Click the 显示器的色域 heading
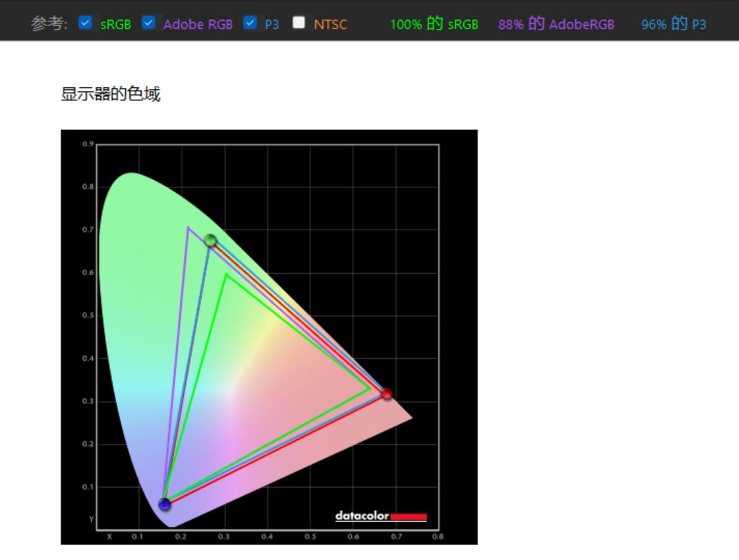This screenshot has height=560, width=739. (111, 95)
